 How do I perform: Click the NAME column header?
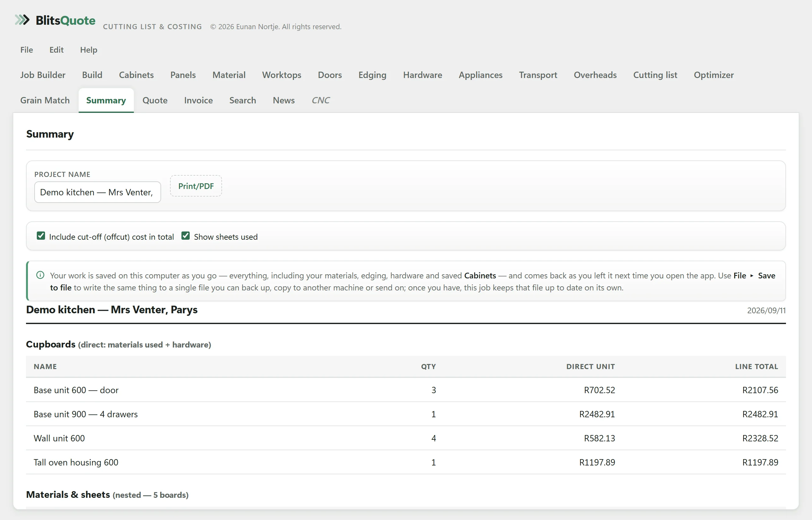[x=45, y=366]
